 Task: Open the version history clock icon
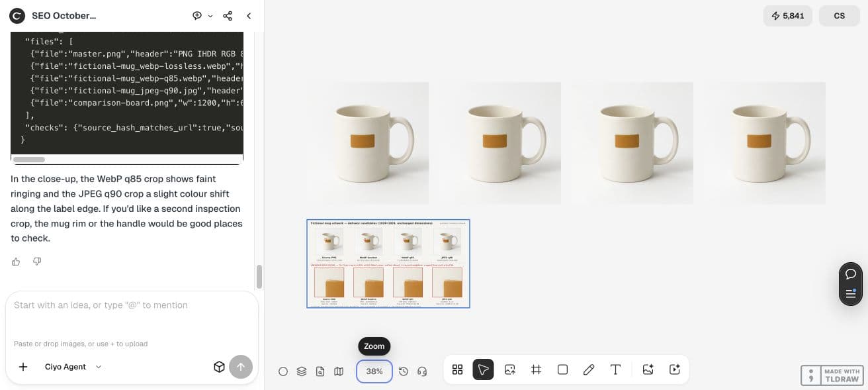(x=404, y=371)
